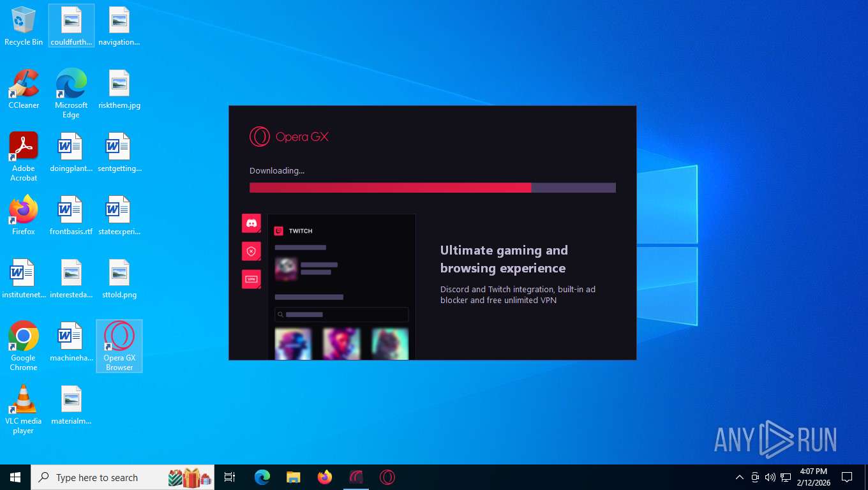Click the Opera taskbar icon
The height and width of the screenshot is (490, 868).
tap(387, 477)
